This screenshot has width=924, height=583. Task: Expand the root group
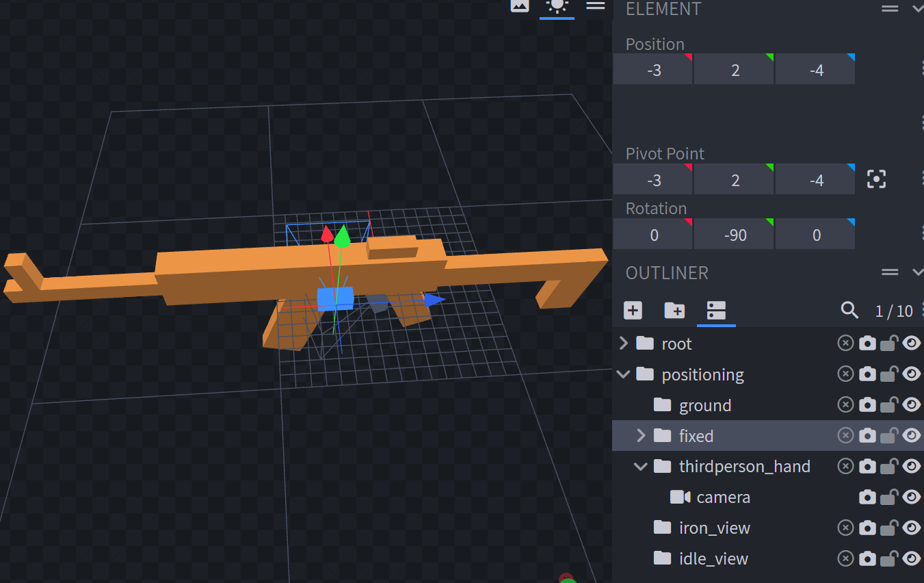point(623,344)
